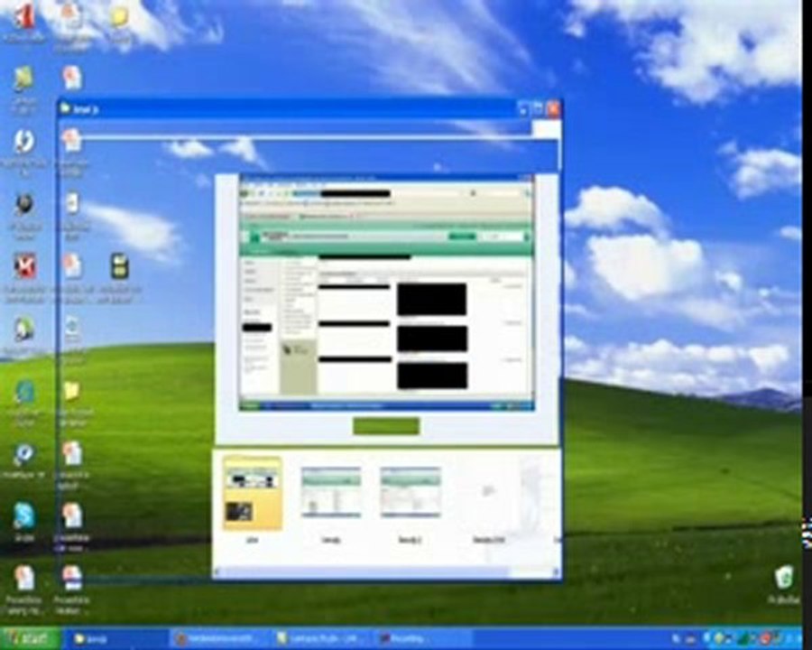Screen dimensions: 812x650
Task: Select the yellow folder thumbnail in filmstrip
Action: coord(253,493)
